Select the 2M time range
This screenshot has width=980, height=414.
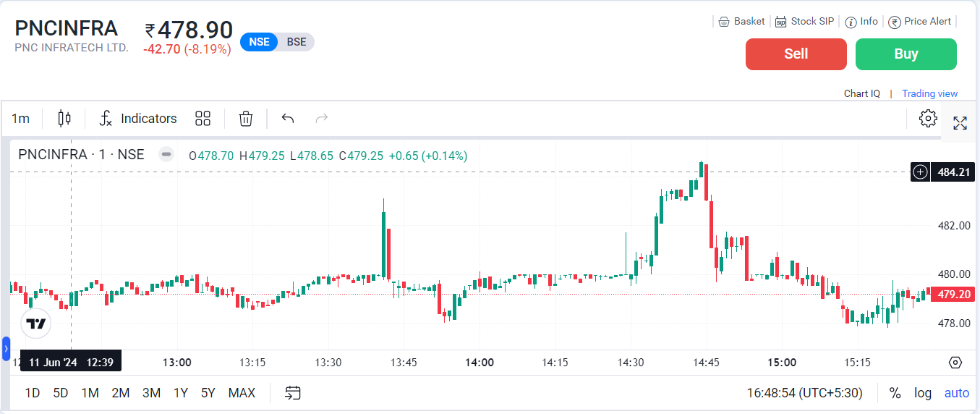pyautogui.click(x=121, y=393)
